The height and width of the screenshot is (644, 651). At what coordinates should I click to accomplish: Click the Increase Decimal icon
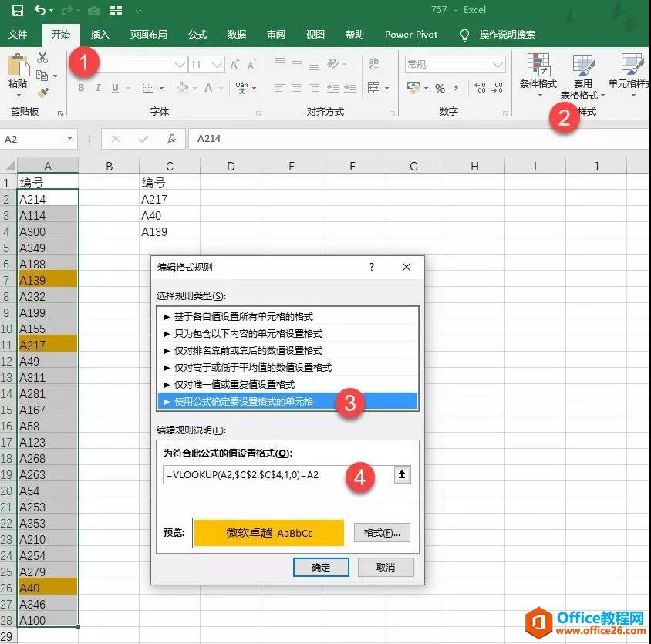coord(481,86)
